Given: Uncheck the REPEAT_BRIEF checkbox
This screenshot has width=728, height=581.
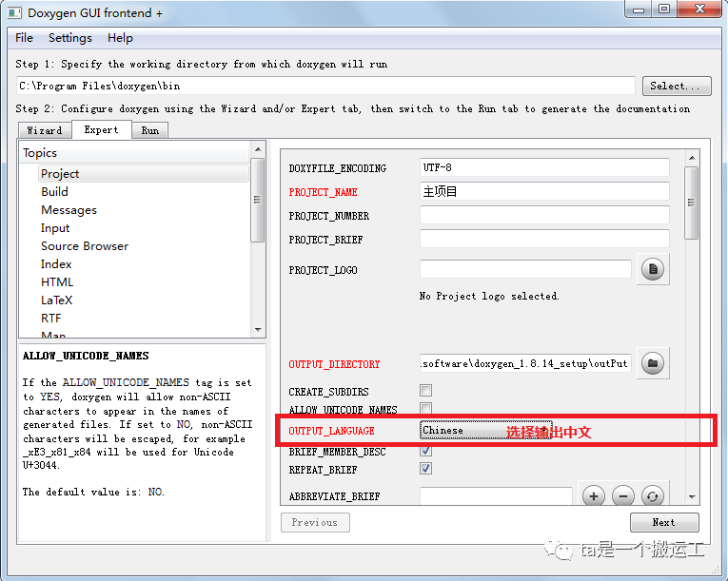Looking at the screenshot, I should [x=425, y=469].
